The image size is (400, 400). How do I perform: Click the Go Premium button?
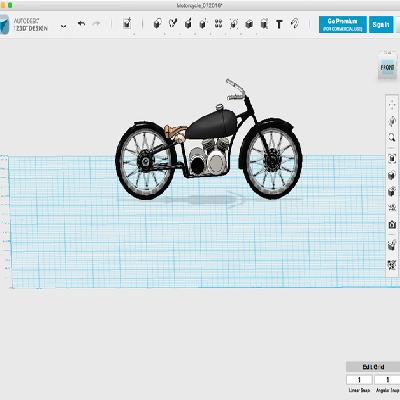click(343, 24)
